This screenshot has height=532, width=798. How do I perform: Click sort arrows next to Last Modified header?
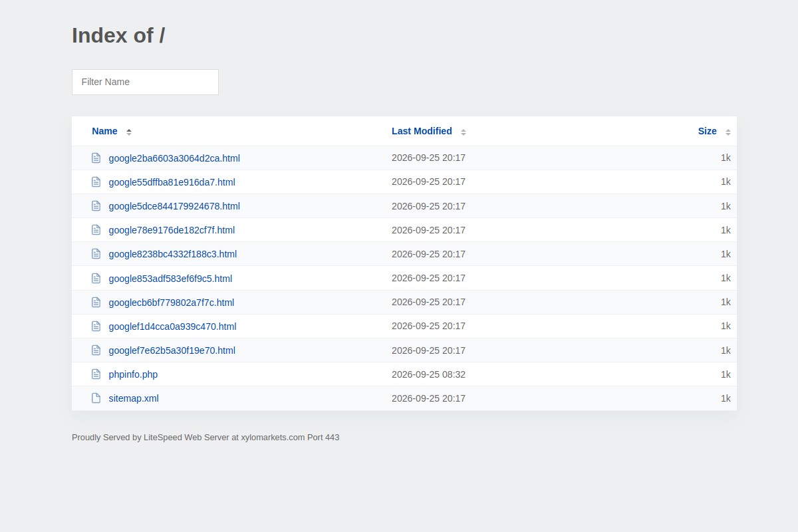click(464, 132)
